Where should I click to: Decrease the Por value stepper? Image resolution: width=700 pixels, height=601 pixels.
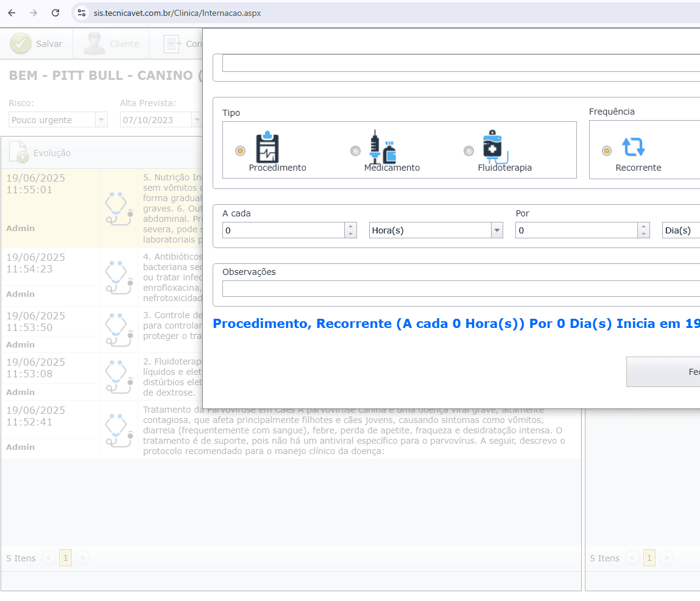[x=644, y=234]
